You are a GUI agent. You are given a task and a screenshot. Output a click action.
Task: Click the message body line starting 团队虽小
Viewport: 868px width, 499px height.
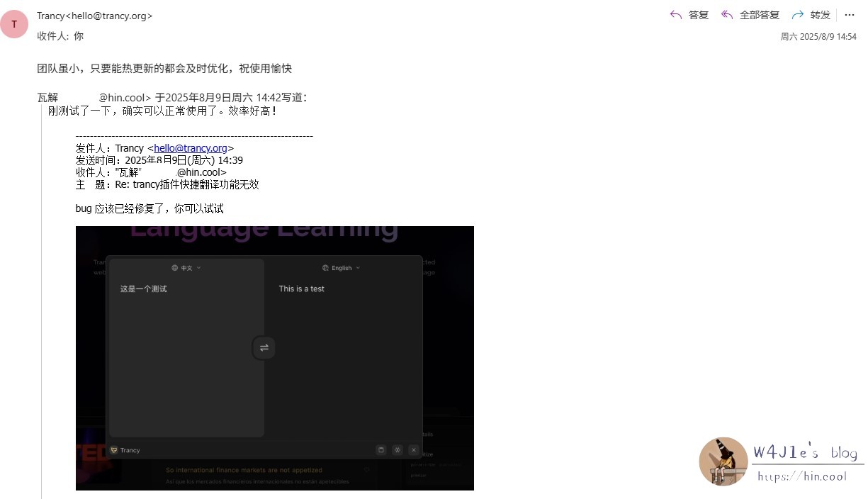[164, 69]
